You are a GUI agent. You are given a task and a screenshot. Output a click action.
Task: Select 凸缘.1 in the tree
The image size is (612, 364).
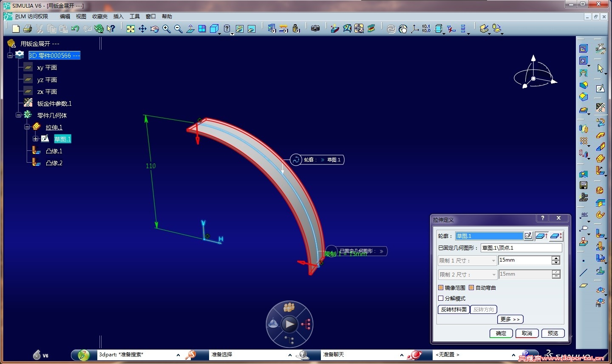54,151
